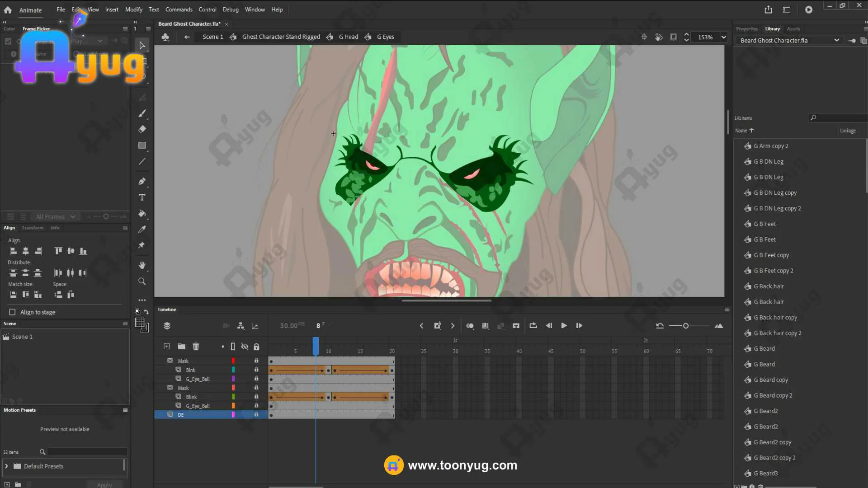Select the Paint Bucket tool
Screen dimensions: 868x488
coord(142,213)
